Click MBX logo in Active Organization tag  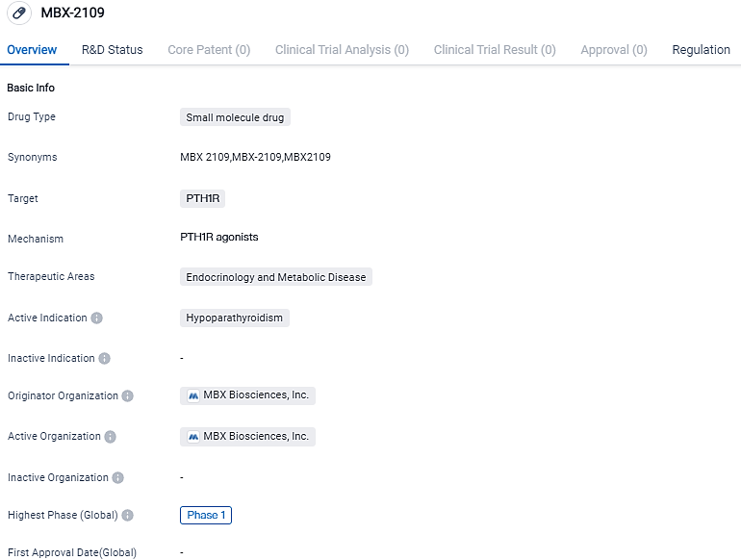[x=193, y=437]
